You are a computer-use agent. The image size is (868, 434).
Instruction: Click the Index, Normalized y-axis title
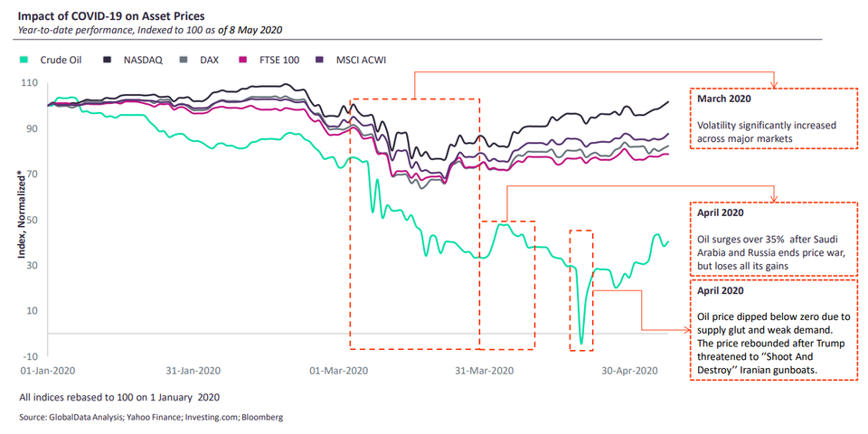point(22,213)
